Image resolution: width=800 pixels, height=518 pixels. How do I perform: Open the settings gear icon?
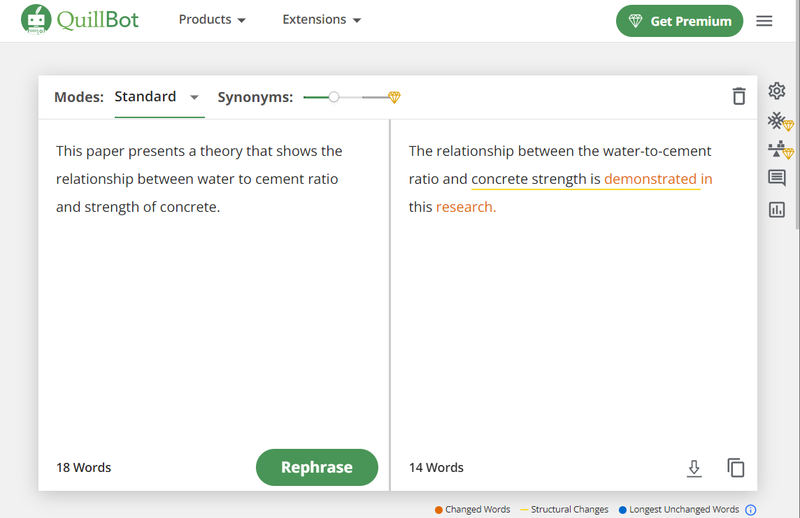tap(777, 91)
